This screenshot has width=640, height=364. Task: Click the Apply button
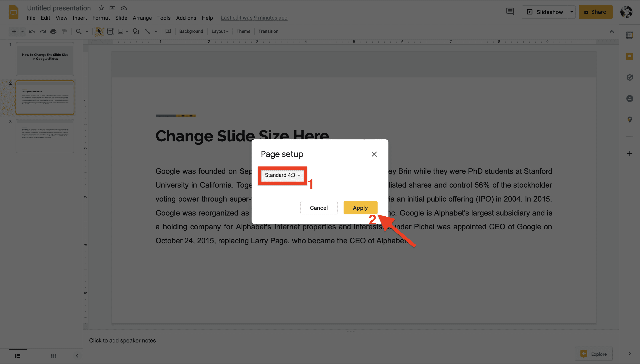click(360, 208)
